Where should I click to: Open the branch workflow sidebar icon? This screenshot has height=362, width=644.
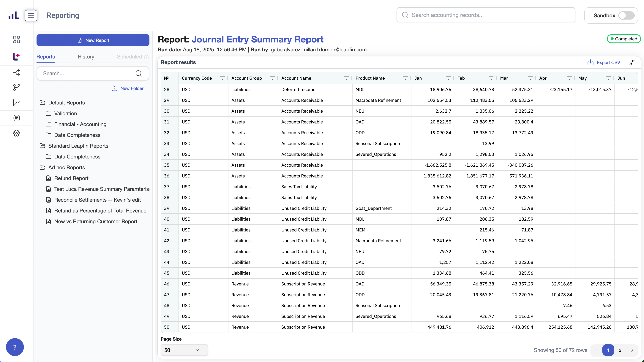pyautogui.click(x=17, y=88)
